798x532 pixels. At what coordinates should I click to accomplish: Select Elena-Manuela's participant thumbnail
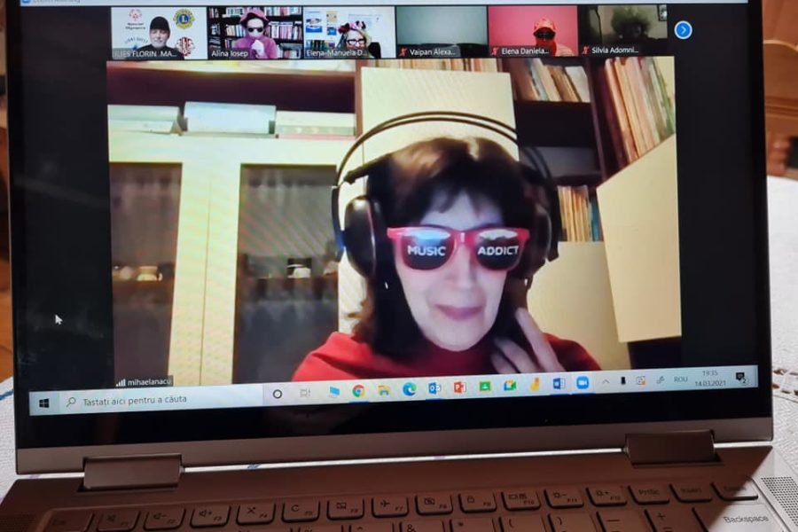pyautogui.click(x=348, y=32)
